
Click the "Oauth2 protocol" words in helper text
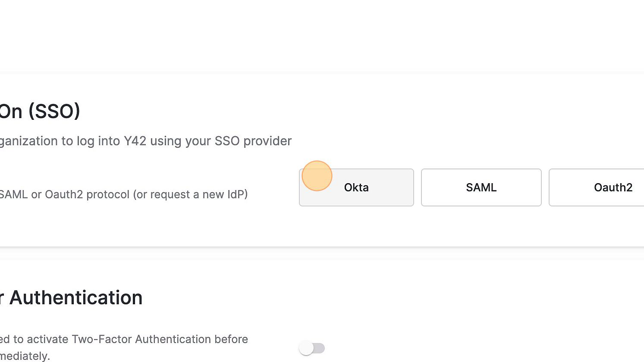(x=85, y=194)
